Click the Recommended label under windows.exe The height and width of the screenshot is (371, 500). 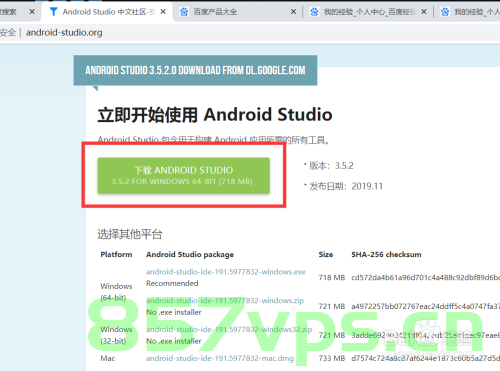[172, 283]
